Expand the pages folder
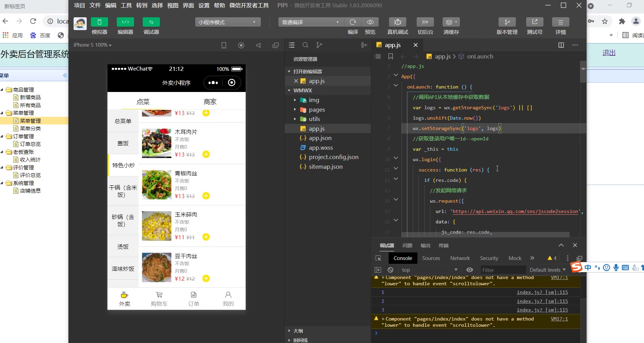 coord(295,110)
